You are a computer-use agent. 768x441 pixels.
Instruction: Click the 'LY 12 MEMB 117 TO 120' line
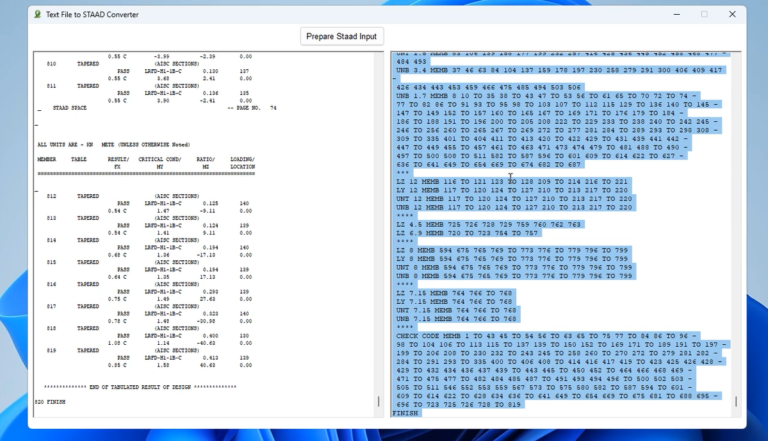[512, 190]
